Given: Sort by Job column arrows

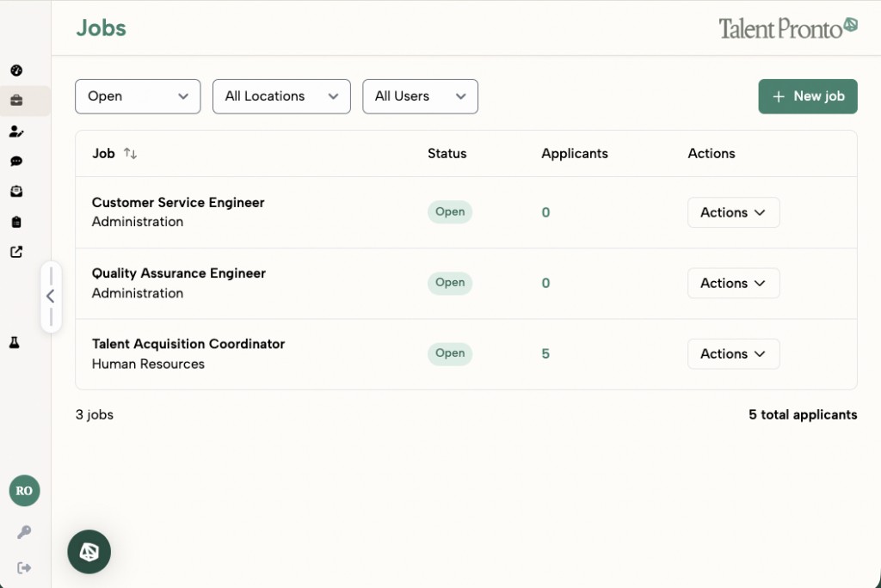Looking at the screenshot, I should click(x=131, y=153).
